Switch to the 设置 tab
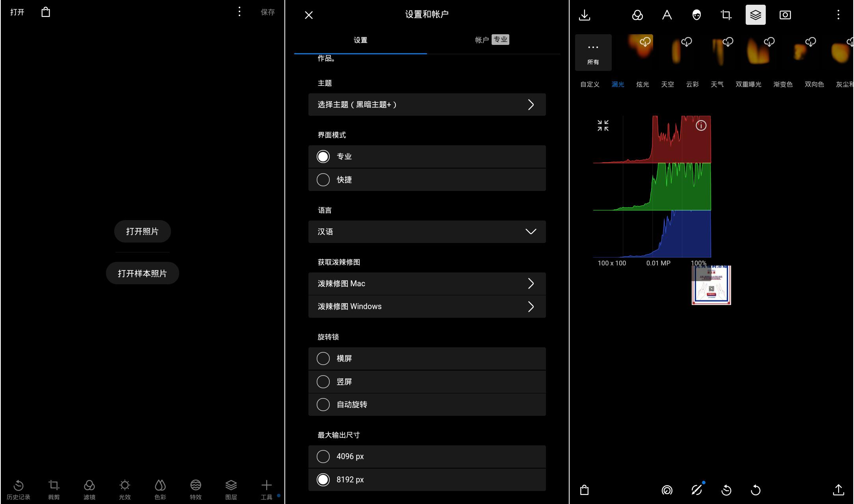This screenshot has width=854, height=504. click(360, 40)
